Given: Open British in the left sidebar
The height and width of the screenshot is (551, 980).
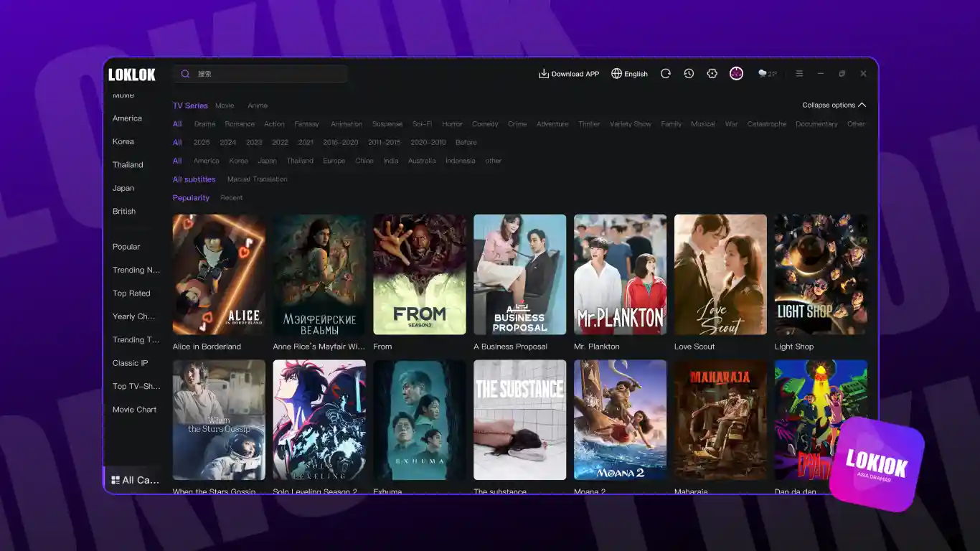Looking at the screenshot, I should [x=124, y=212].
